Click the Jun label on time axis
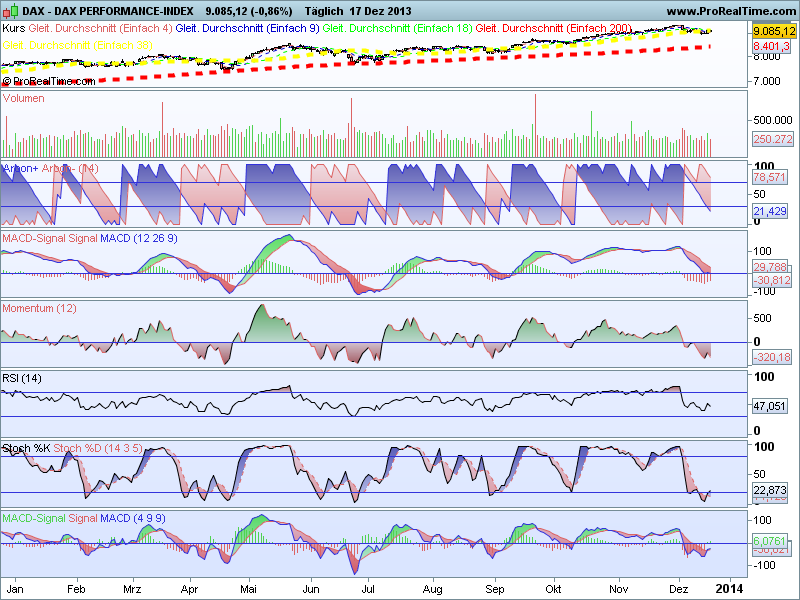Screen dimensions: 800x600 click(x=311, y=589)
